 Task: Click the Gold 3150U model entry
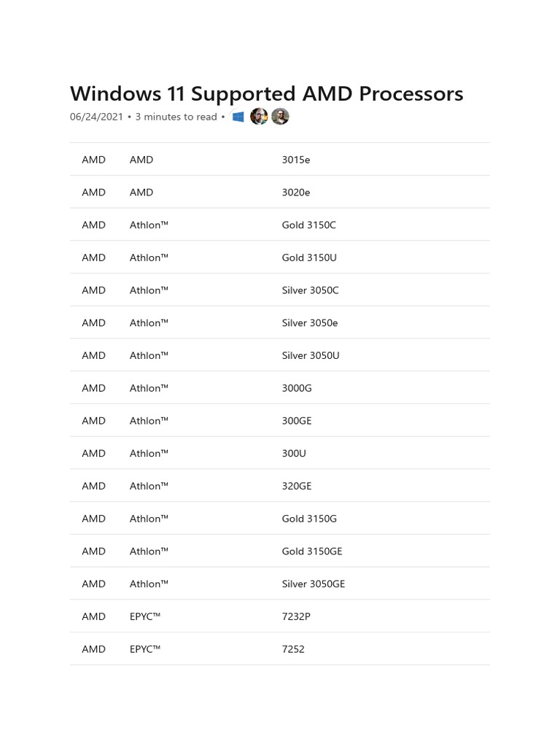309,258
